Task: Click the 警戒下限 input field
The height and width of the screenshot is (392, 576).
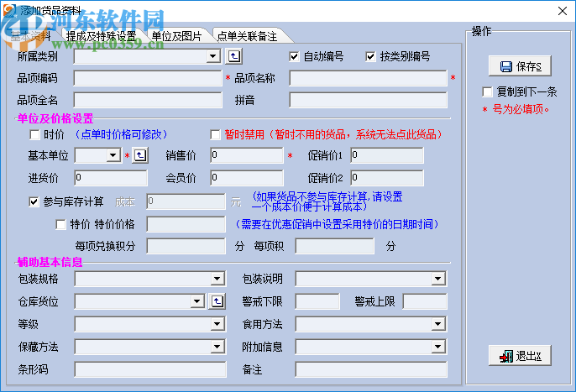Action: [x=317, y=301]
